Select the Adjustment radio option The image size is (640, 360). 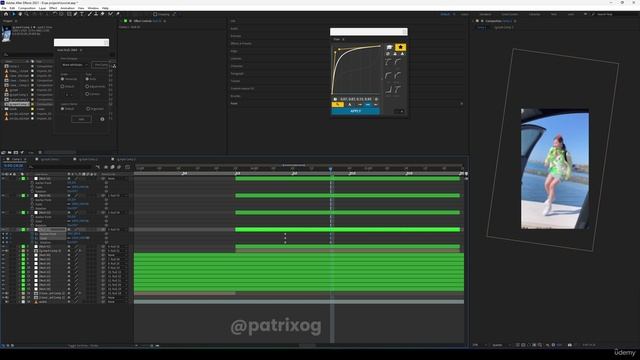[87, 87]
